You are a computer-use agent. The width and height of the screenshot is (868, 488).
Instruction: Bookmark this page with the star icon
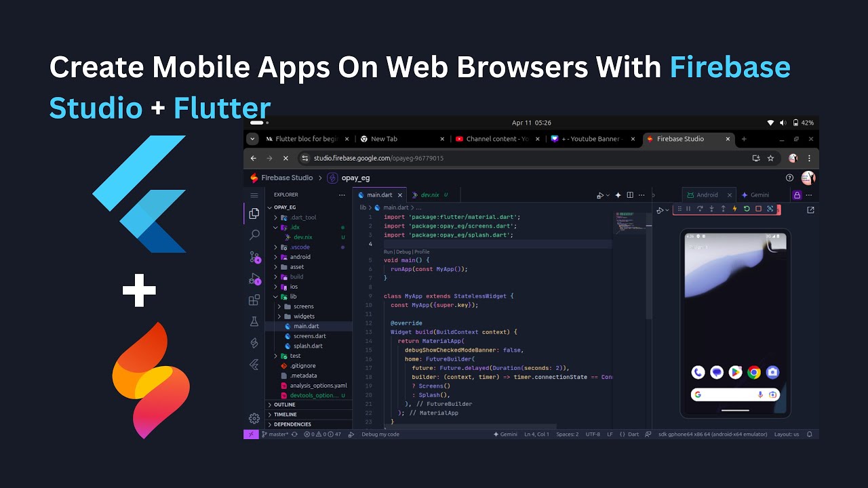click(770, 158)
